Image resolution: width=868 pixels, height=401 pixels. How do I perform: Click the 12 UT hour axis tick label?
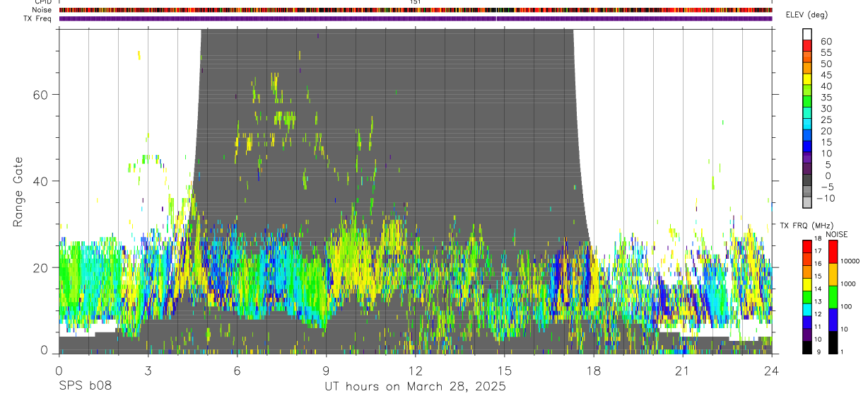[x=416, y=371]
